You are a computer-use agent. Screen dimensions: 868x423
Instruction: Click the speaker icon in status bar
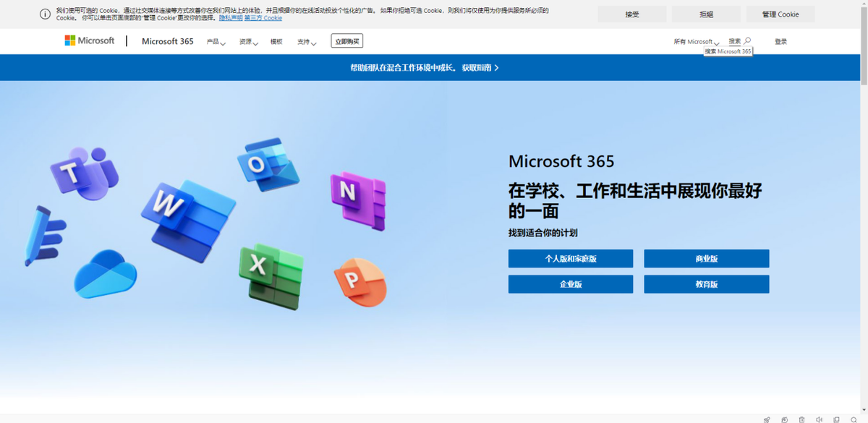pyautogui.click(x=819, y=419)
